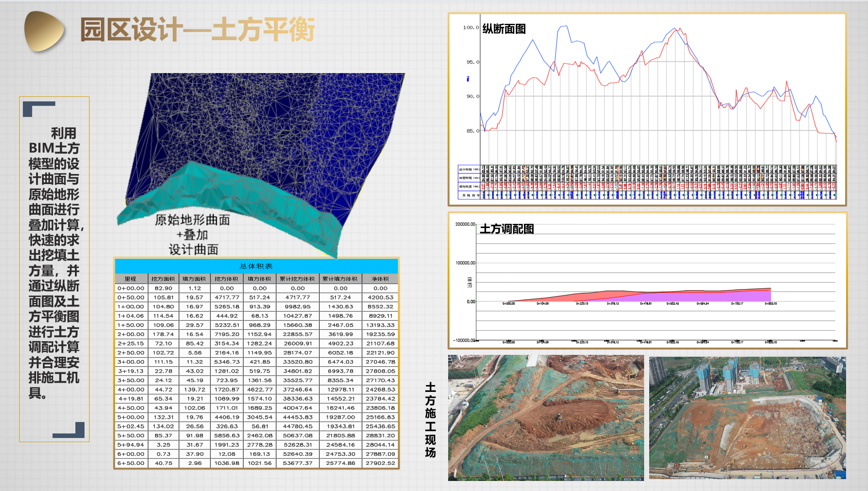Click the 土方调配图 chart title
868x491 pixels.
pyautogui.click(x=507, y=229)
